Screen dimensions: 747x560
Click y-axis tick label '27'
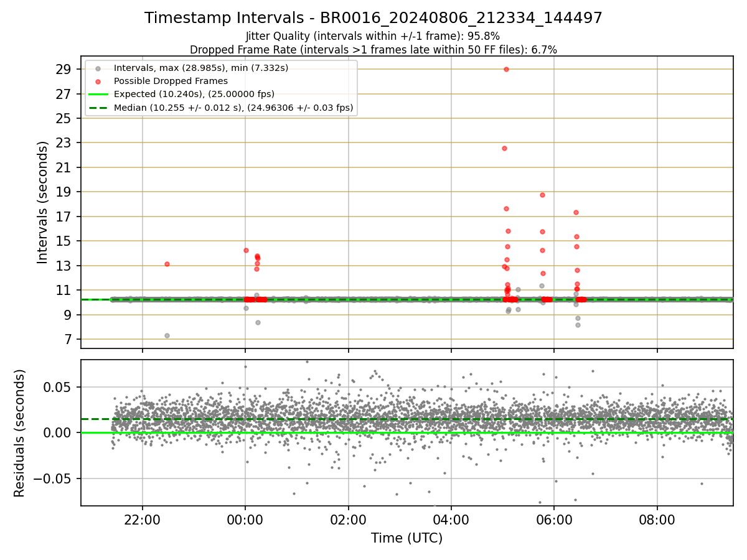coord(64,94)
